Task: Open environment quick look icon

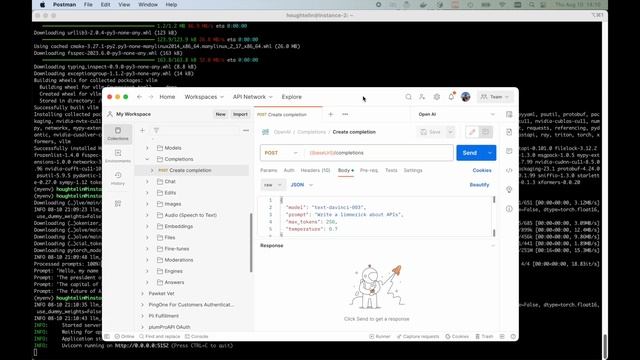Action: (x=509, y=114)
